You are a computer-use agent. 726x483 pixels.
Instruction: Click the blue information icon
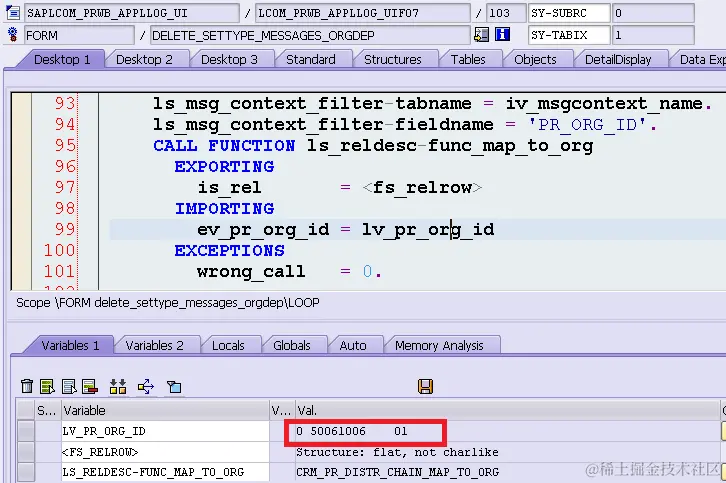pyautogui.click(x=502, y=35)
